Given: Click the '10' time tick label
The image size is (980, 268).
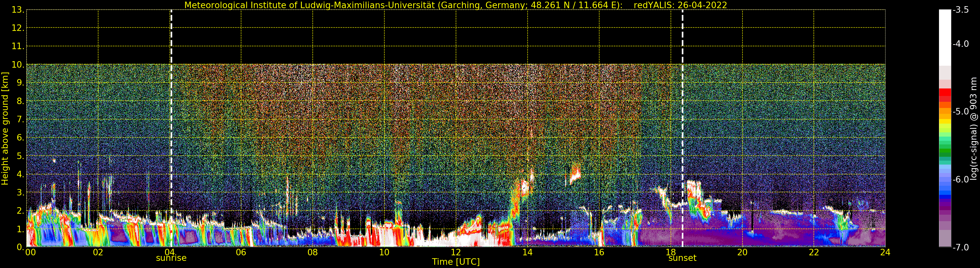Looking at the screenshot, I should click(x=384, y=252).
